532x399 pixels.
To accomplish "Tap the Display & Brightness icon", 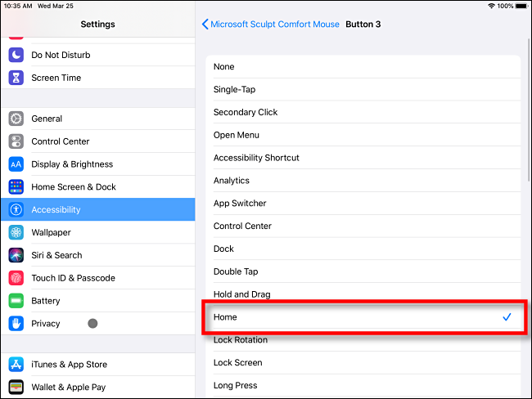I will (x=16, y=164).
